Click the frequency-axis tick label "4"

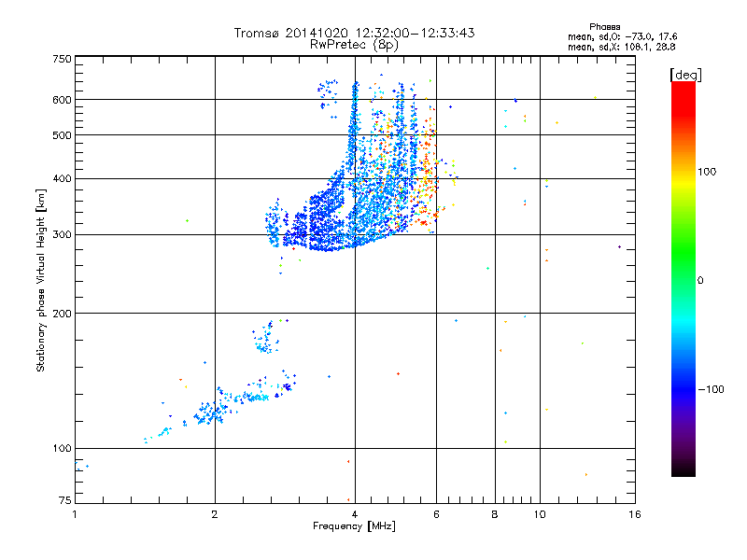coord(355,514)
